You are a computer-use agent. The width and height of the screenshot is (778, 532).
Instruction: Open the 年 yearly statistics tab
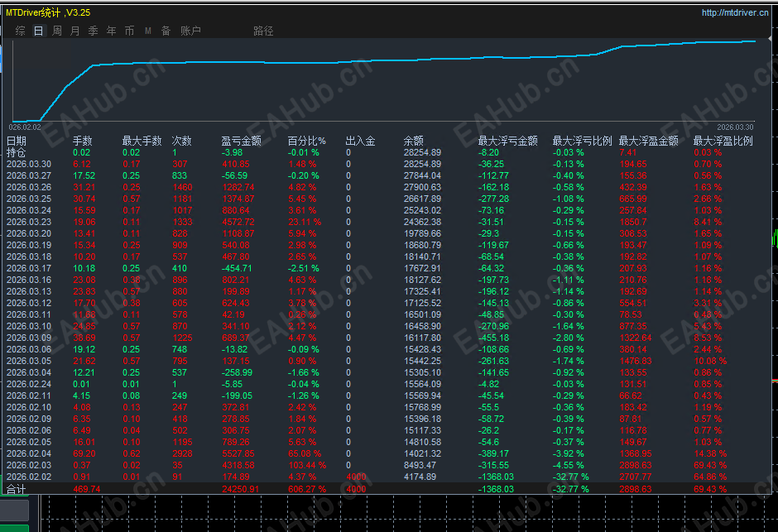(111, 31)
